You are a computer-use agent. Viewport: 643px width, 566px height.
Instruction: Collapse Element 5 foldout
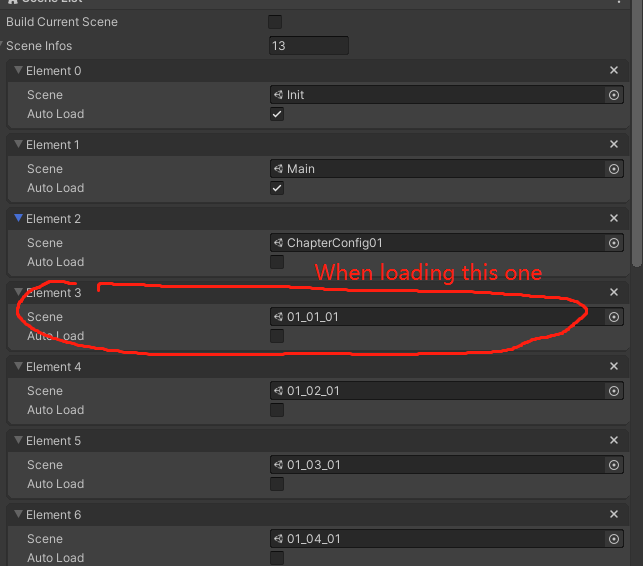coord(18,440)
